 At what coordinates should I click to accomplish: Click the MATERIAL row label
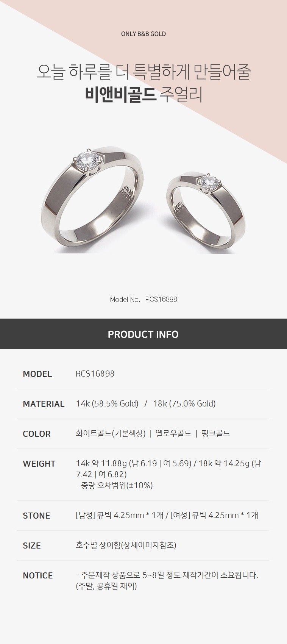(44, 404)
